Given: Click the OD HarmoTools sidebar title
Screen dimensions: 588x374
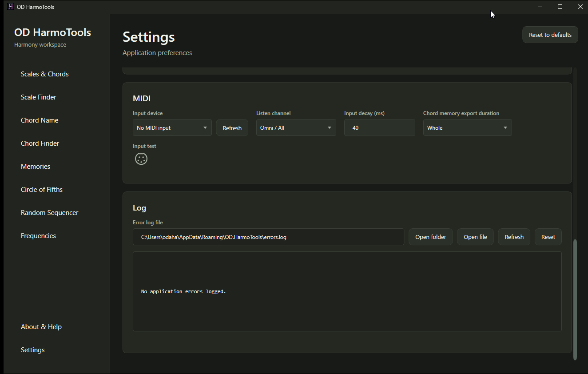Looking at the screenshot, I should pos(53,32).
